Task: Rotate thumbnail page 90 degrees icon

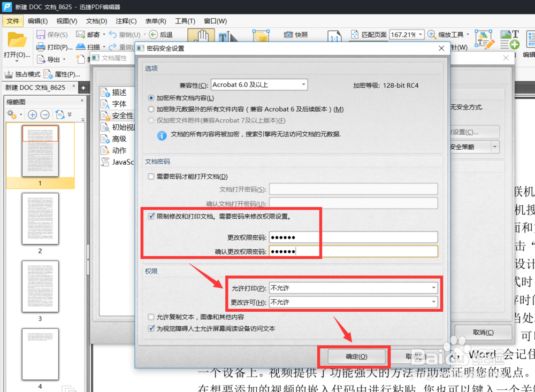Action: [60, 114]
